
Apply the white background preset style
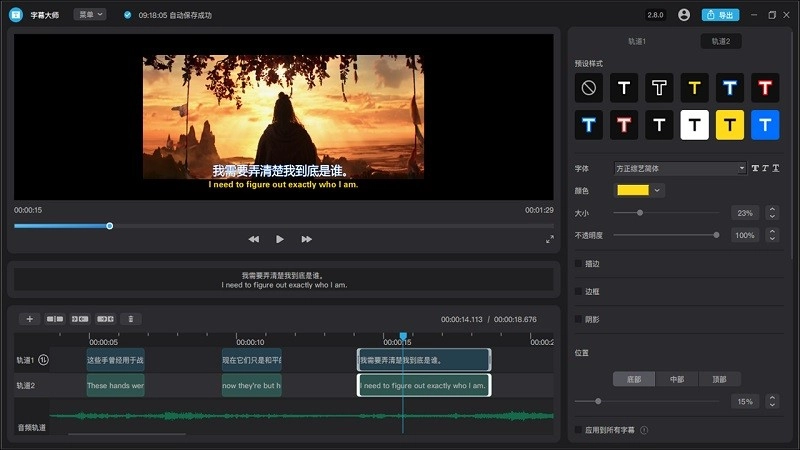(695, 125)
